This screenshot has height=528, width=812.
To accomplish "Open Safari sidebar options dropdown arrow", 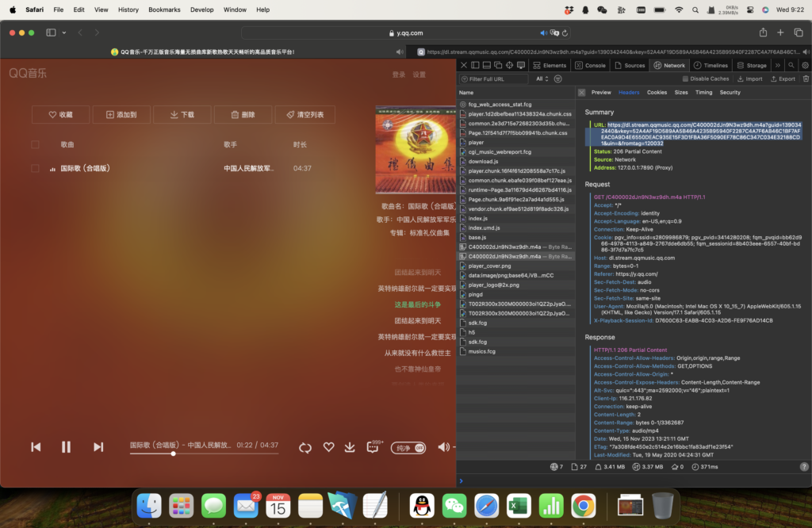I will tap(63, 33).
